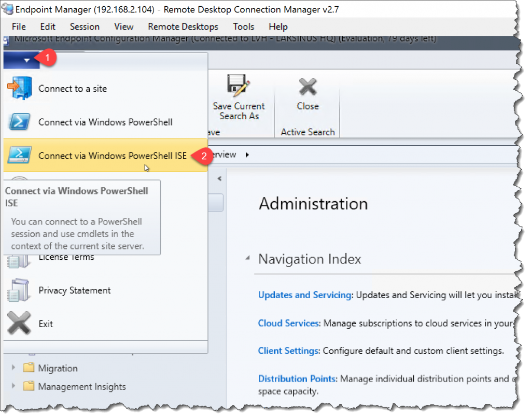Open the blue application menu dropdown
This screenshot has height=420, width=531.
[x=22, y=60]
